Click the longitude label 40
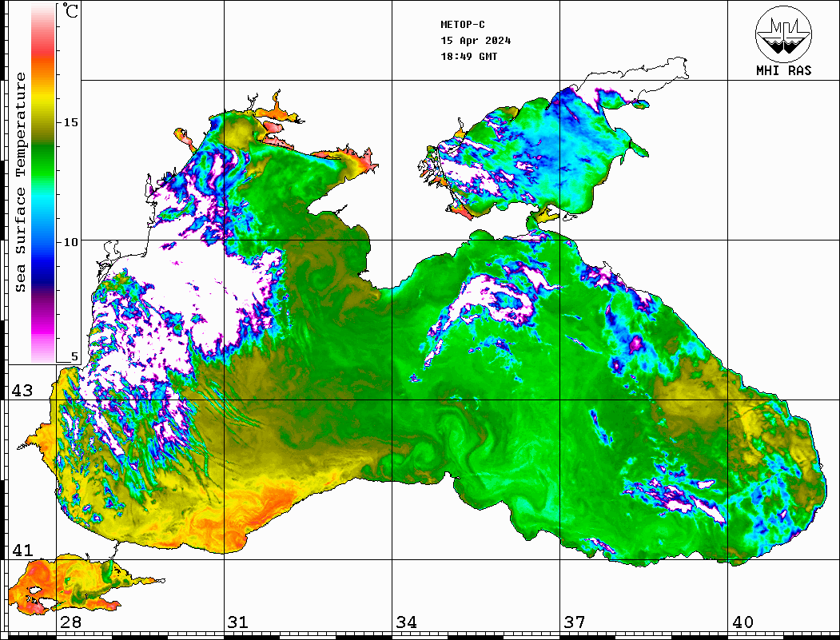Image resolution: width=840 pixels, height=640 pixels. pyautogui.click(x=742, y=622)
